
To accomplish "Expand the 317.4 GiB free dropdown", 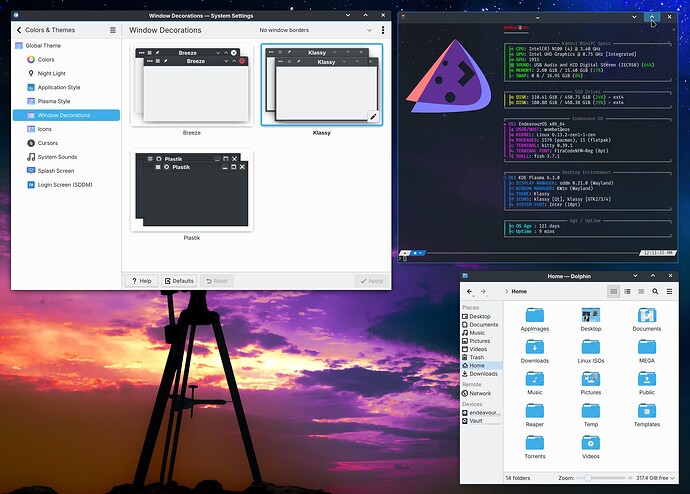I will click(655, 478).
